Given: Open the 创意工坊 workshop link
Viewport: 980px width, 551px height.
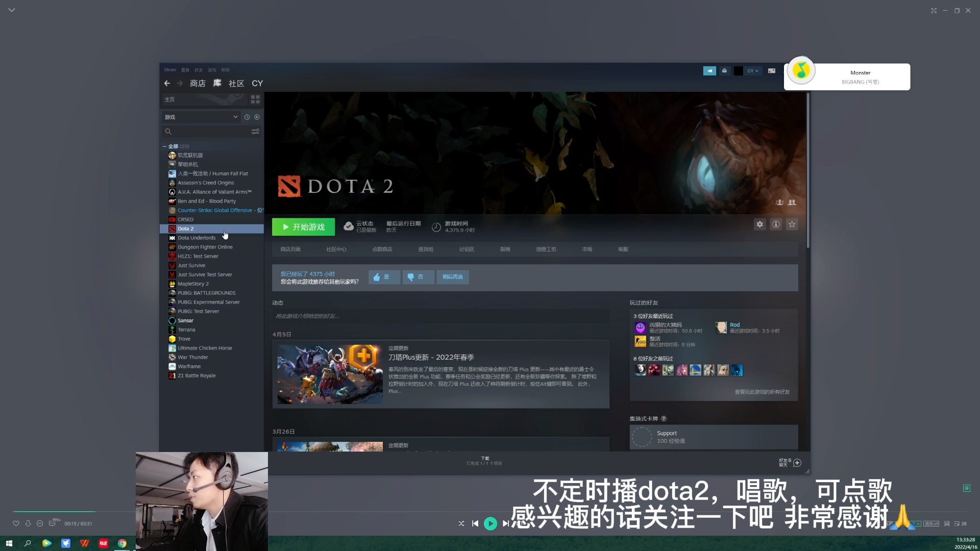Looking at the screenshot, I should 546,249.
